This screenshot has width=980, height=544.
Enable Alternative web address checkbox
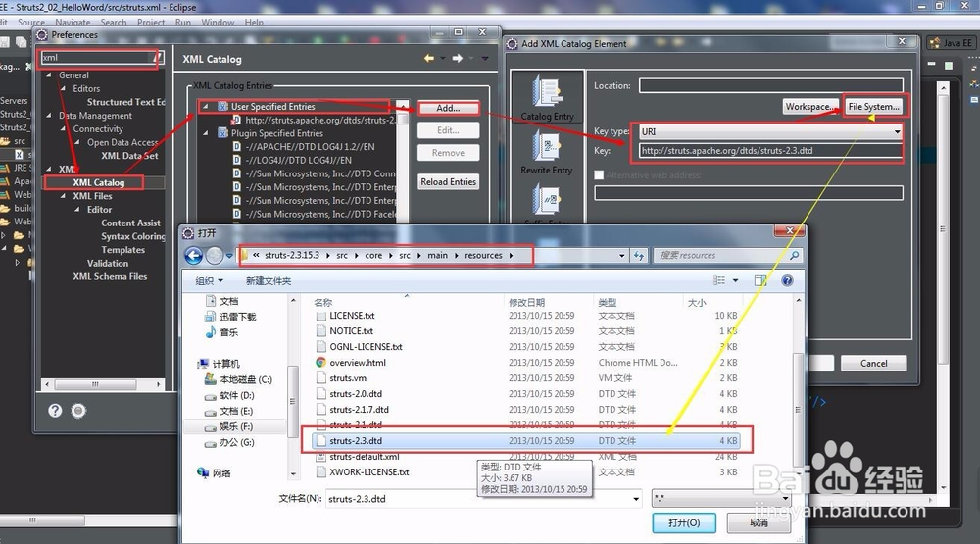point(599,175)
